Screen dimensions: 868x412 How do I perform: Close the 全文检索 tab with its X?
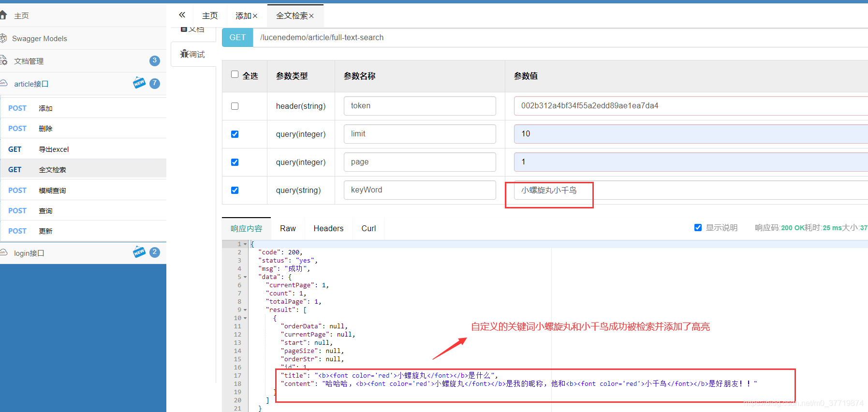point(311,16)
